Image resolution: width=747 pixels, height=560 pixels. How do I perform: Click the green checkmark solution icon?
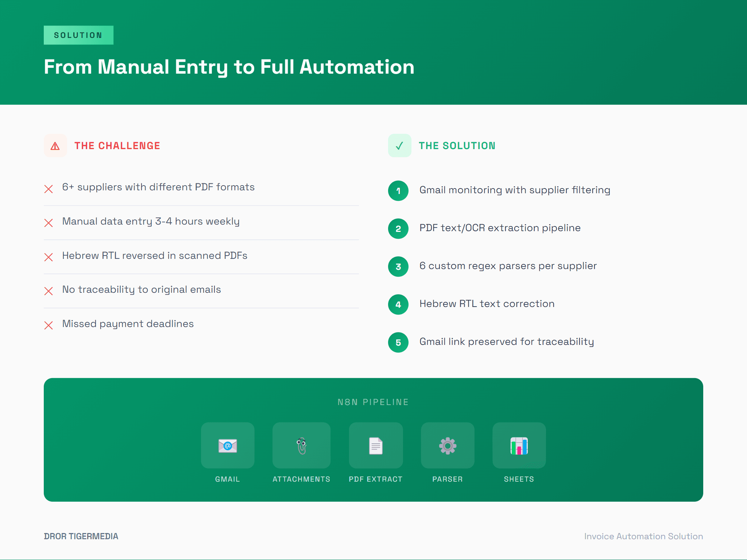tap(399, 146)
